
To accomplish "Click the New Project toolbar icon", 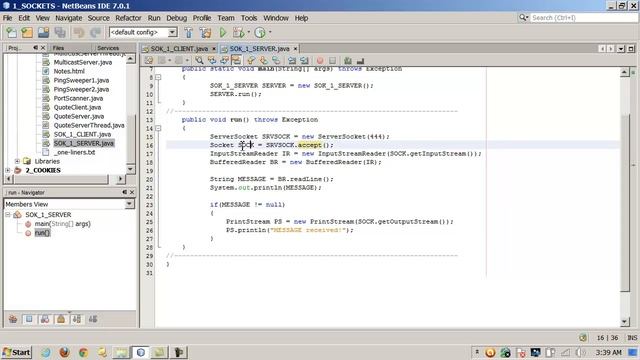I will [27, 33].
